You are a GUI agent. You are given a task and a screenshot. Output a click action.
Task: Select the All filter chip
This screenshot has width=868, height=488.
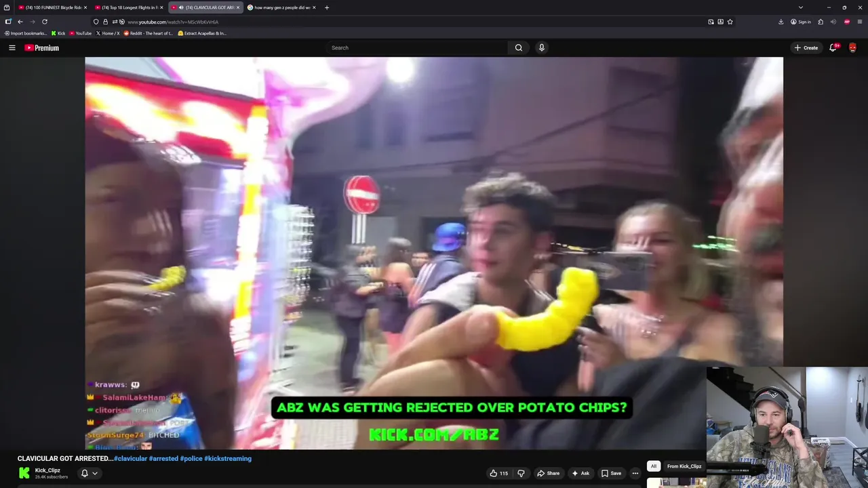click(x=654, y=466)
